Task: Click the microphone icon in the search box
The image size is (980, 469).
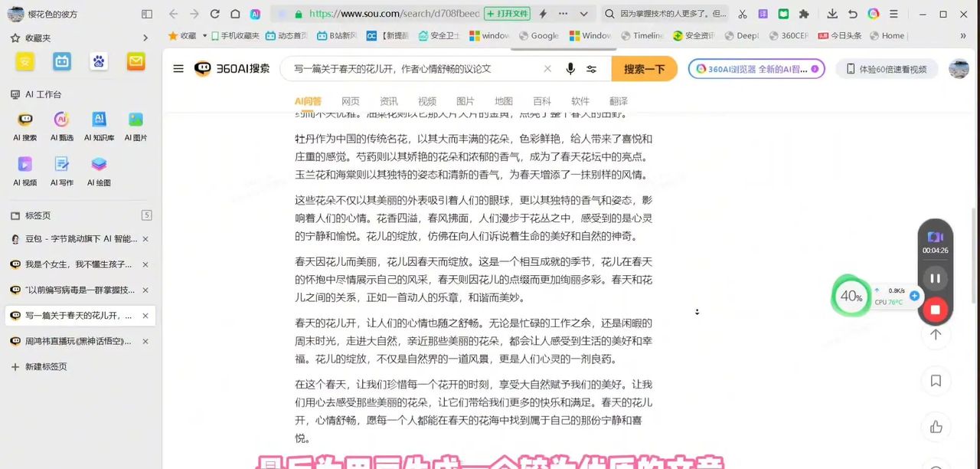Action: point(570,69)
